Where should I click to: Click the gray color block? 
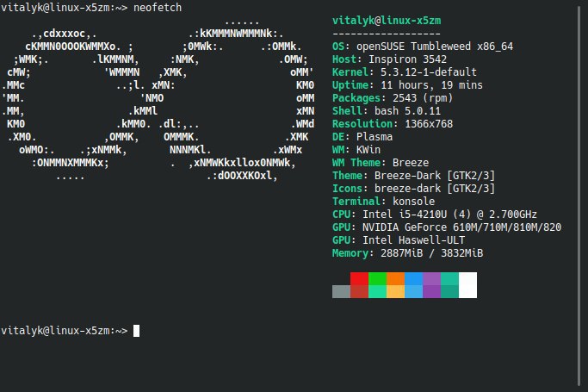(341, 291)
